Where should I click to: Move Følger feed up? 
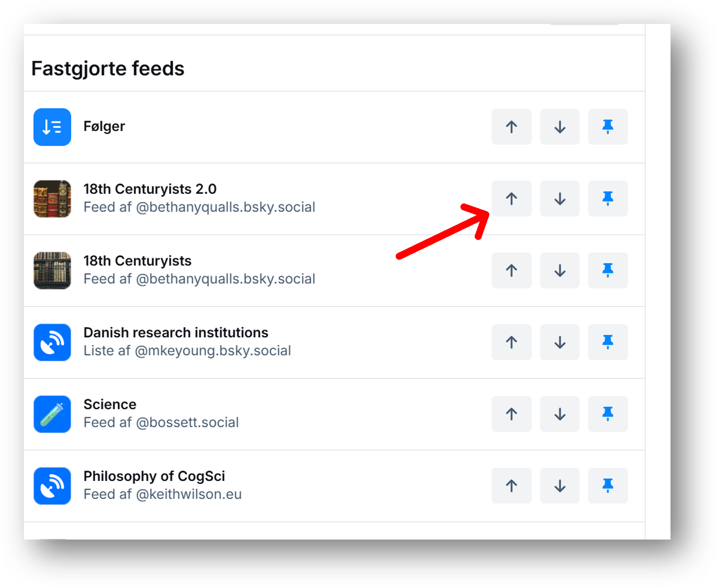point(511,127)
